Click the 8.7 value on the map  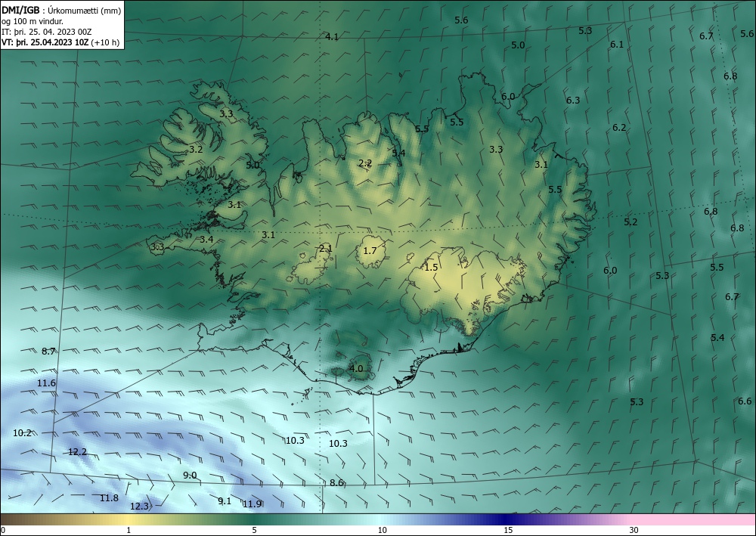click(48, 352)
